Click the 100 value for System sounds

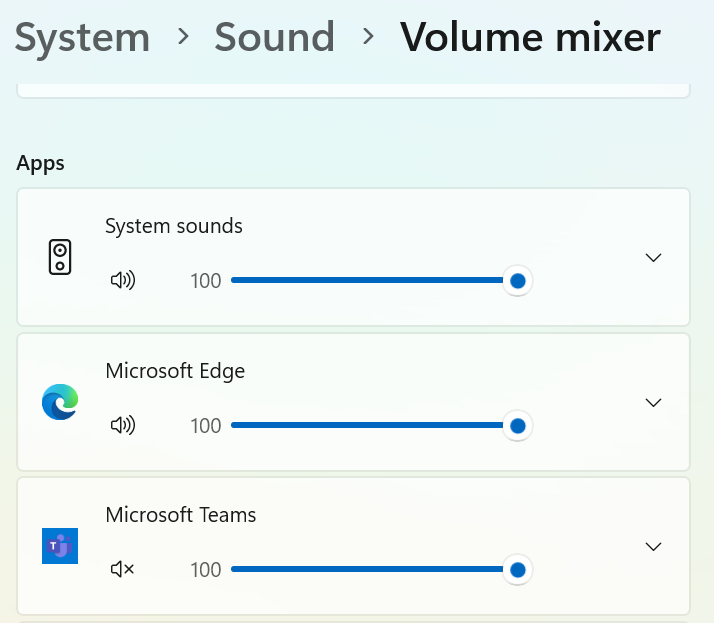(x=206, y=281)
